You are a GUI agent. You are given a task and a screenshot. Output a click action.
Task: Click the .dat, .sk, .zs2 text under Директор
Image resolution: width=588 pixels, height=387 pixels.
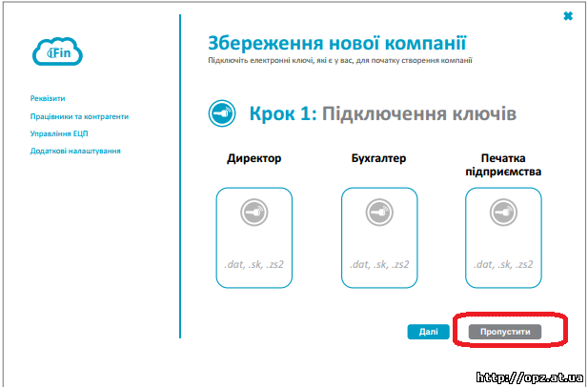[253, 264]
